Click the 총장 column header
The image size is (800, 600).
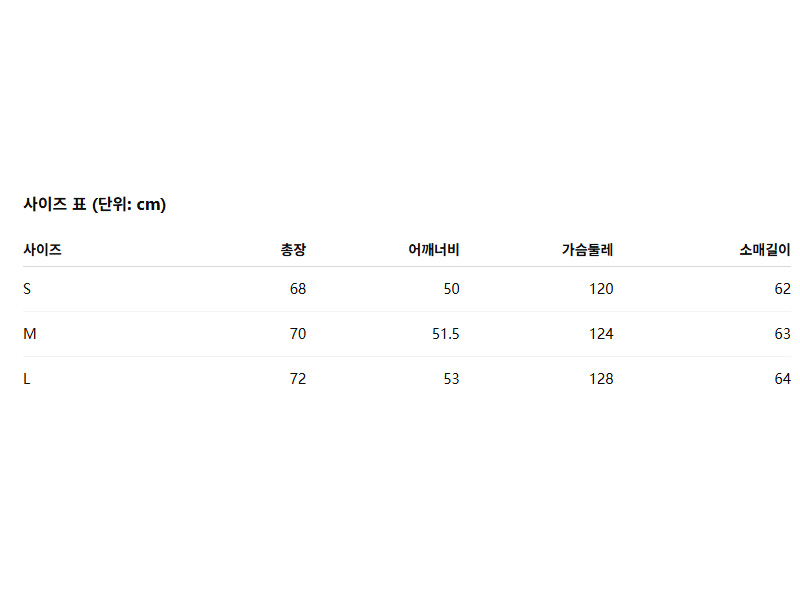click(293, 250)
